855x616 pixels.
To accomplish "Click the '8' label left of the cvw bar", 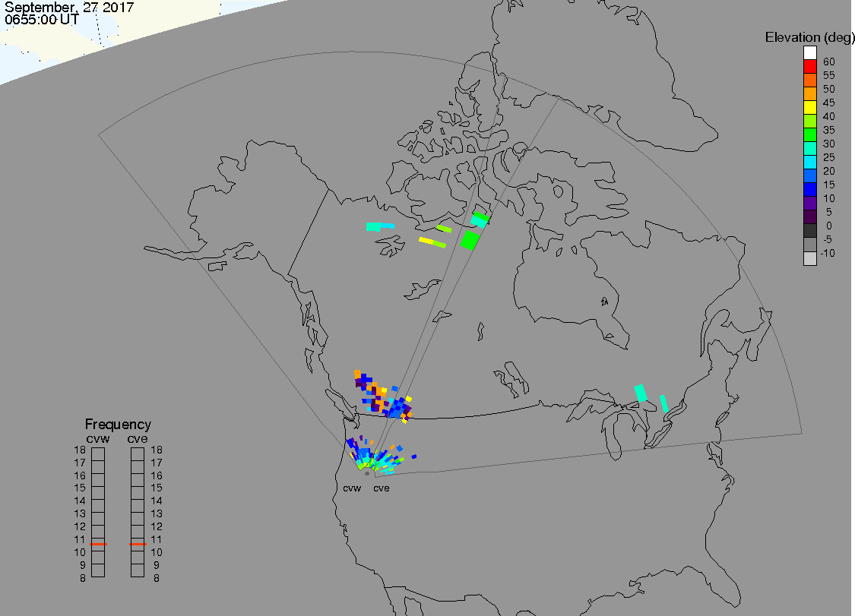I will tap(83, 578).
